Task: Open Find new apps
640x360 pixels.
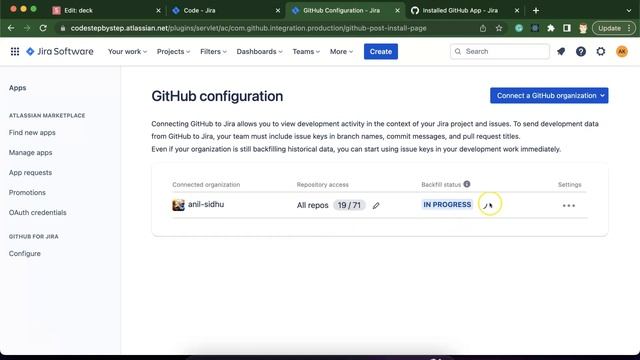Action: coord(32,133)
